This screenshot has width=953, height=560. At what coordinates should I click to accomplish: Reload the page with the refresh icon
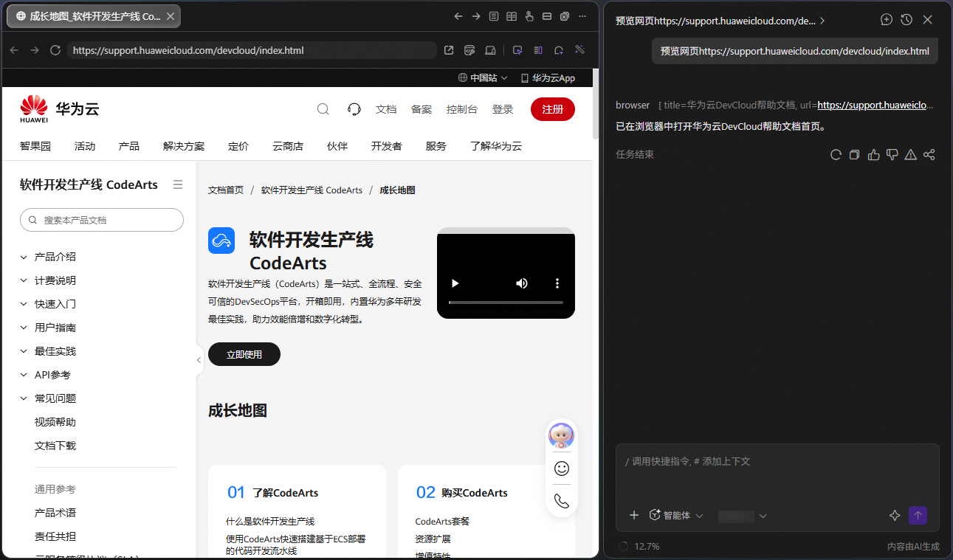55,50
